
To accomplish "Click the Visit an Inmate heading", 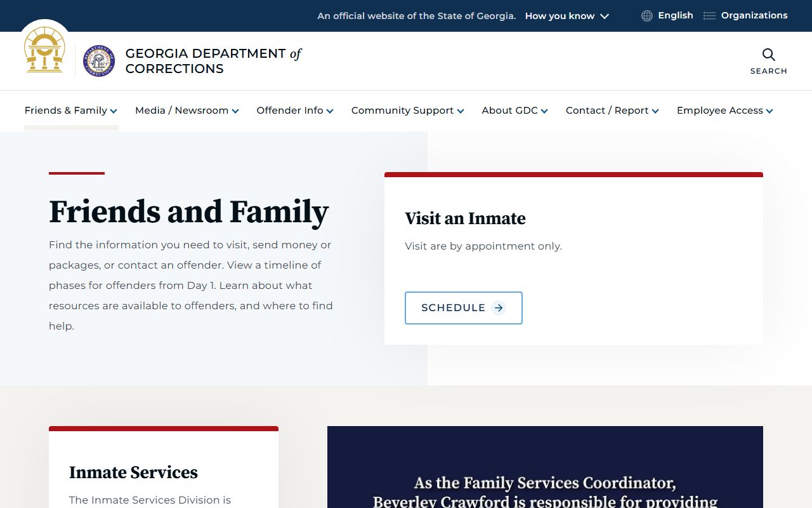I will pyautogui.click(x=466, y=218).
